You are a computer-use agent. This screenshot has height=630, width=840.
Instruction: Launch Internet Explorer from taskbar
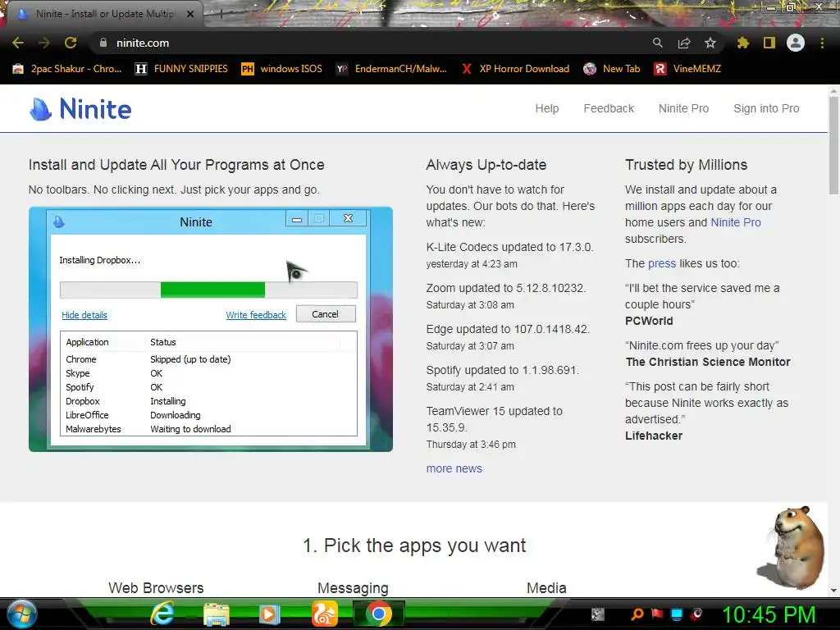(x=163, y=614)
